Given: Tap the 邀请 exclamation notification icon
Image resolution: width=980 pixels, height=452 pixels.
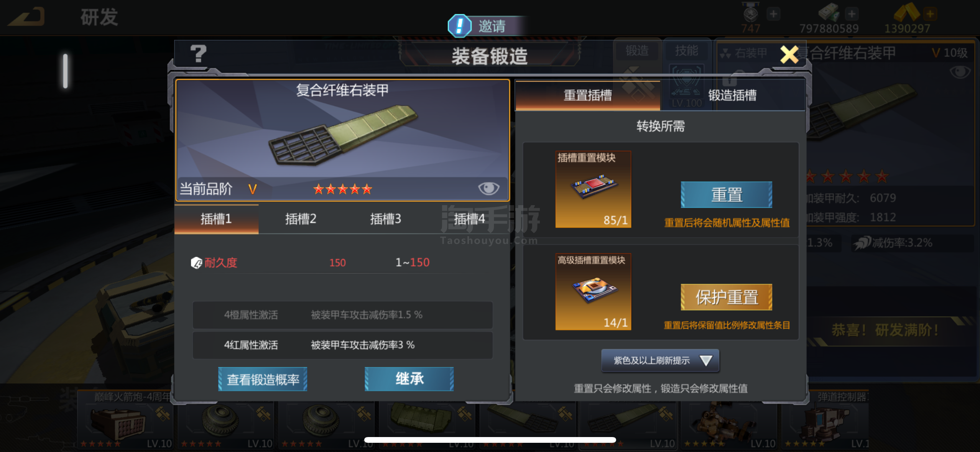Looking at the screenshot, I should point(460,26).
